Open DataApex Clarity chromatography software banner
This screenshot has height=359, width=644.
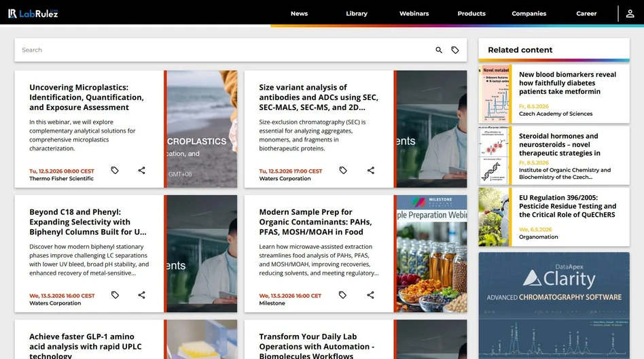554,305
